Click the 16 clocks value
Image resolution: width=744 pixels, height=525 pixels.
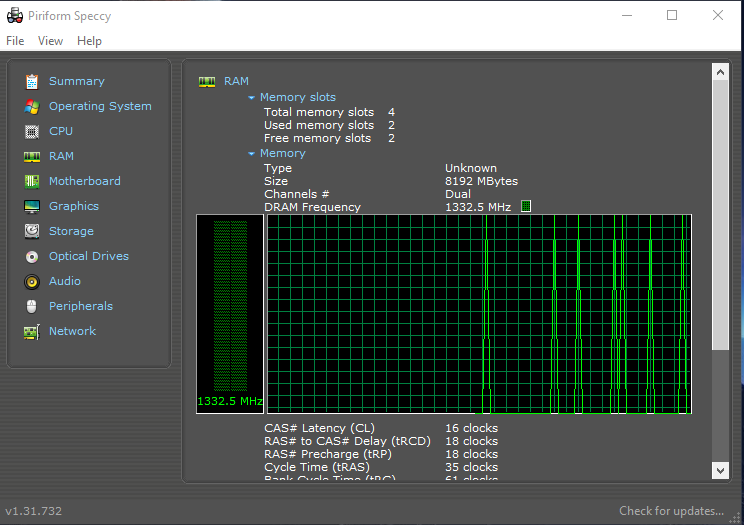point(472,428)
